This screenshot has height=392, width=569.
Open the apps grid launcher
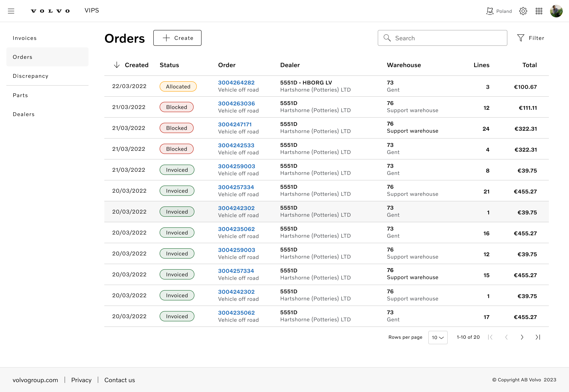[539, 11]
